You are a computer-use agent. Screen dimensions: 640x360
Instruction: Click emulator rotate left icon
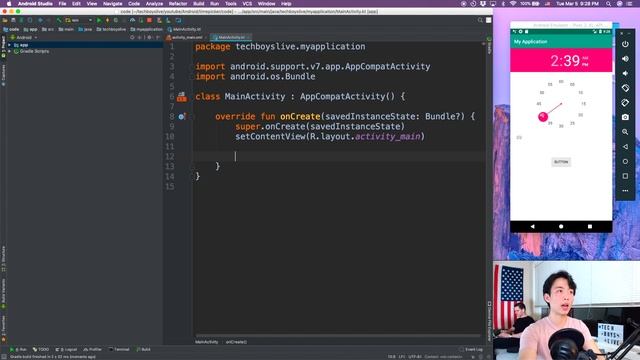click(x=625, y=88)
